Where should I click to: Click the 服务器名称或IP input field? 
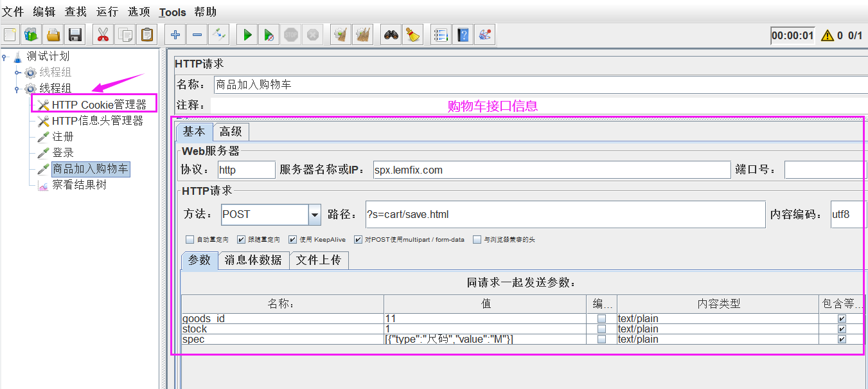click(x=550, y=170)
